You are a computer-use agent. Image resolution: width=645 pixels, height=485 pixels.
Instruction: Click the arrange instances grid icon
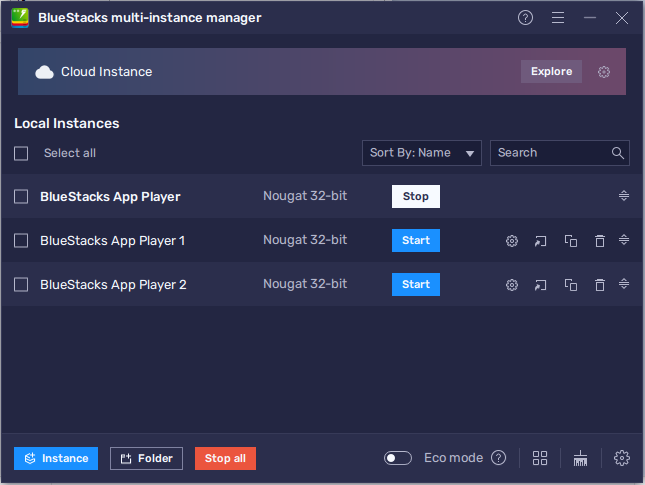click(x=540, y=458)
